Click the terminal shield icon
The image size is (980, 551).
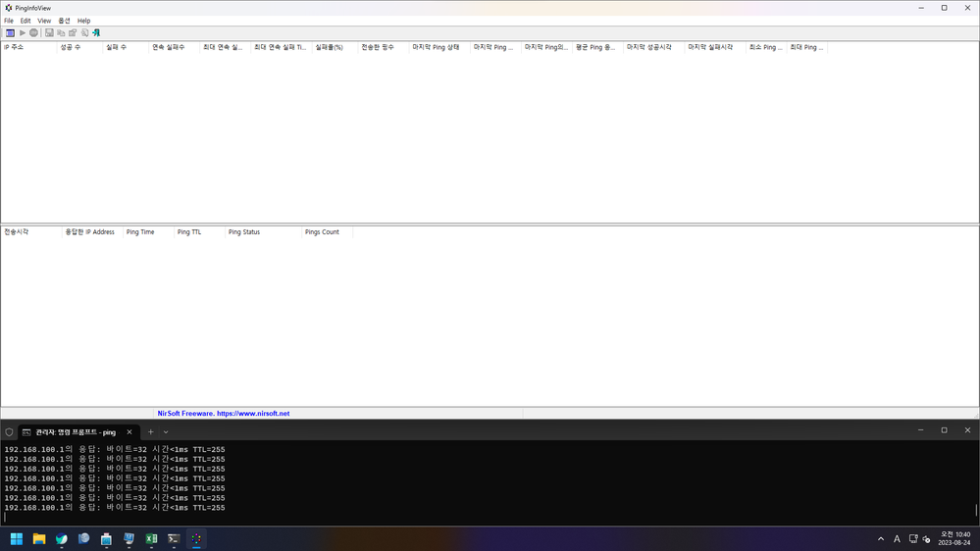click(x=10, y=432)
